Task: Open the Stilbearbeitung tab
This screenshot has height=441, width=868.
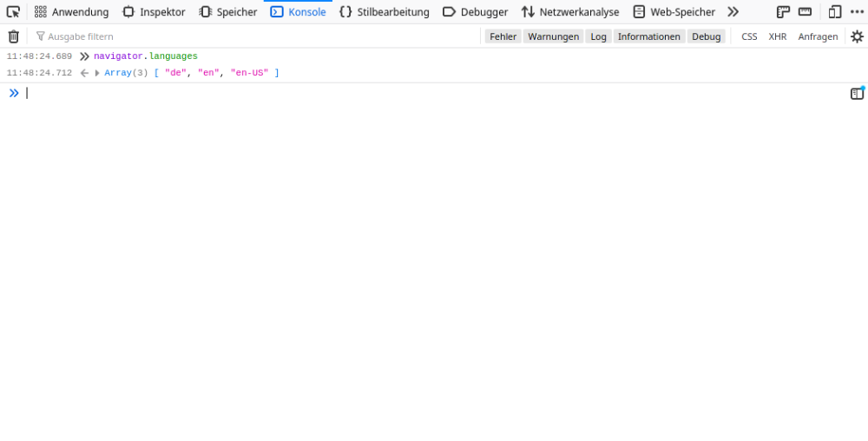Action: (384, 12)
